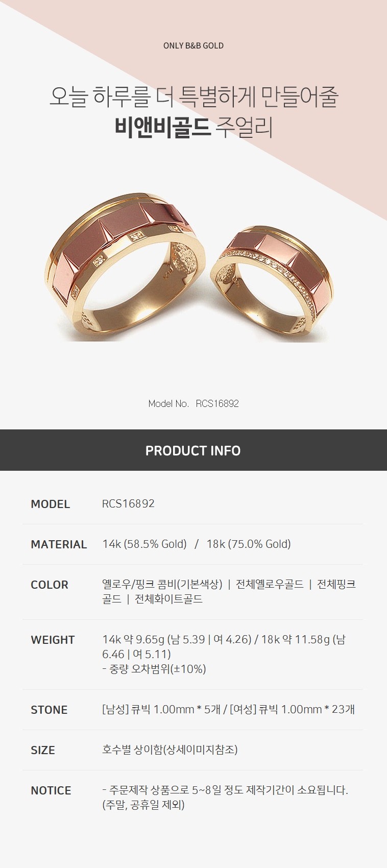Select the Model No. RCS16892 caption
The width and height of the screenshot is (387, 868).
coord(194,403)
